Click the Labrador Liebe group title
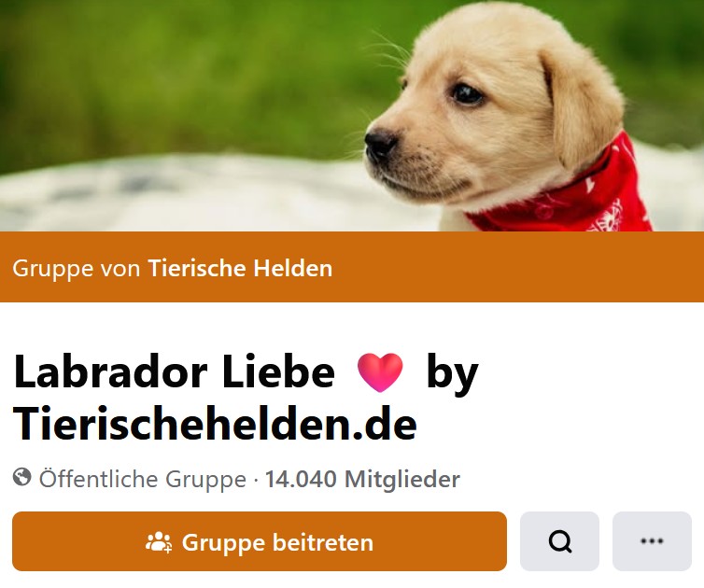 pos(175,372)
